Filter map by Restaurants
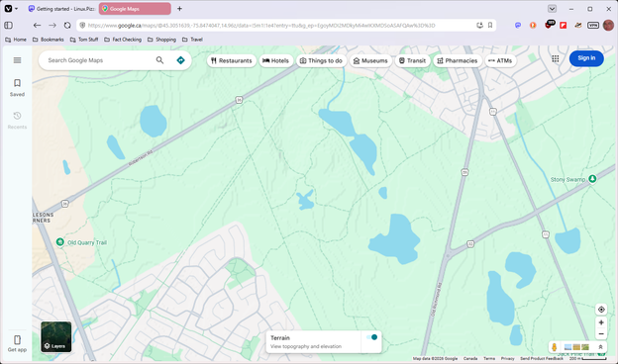618x364 pixels. pyautogui.click(x=232, y=60)
